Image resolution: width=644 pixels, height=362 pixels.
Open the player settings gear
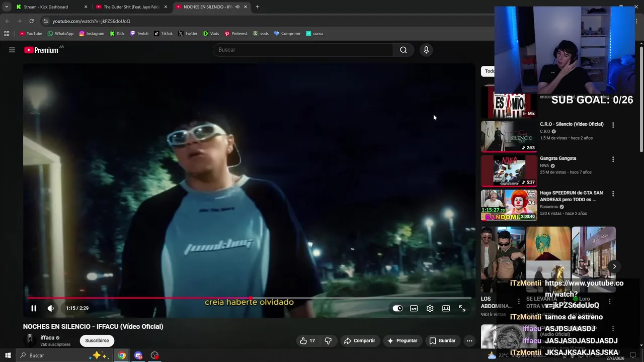pyautogui.click(x=430, y=308)
